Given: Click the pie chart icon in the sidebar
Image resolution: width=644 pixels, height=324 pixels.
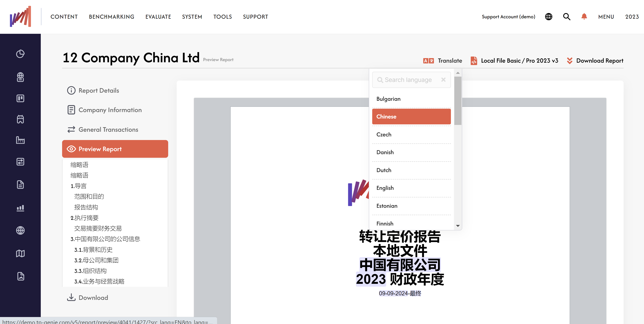Looking at the screenshot, I should point(20,54).
